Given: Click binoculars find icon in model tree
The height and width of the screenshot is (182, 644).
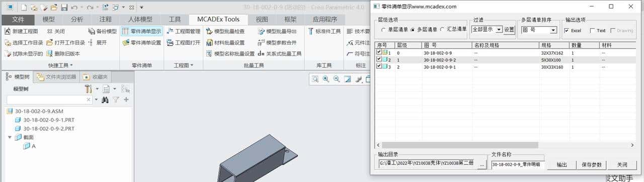Looking at the screenshot, I should pyautogui.click(x=105, y=100).
